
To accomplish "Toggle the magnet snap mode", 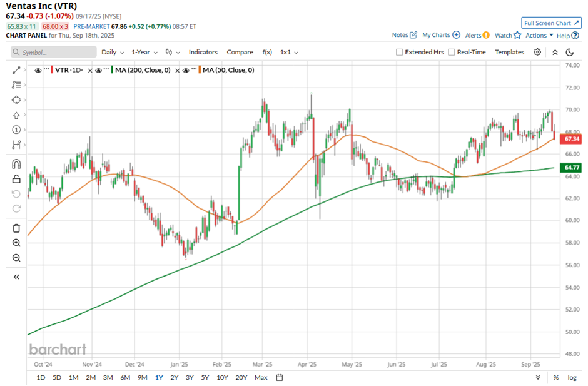I will [16, 165].
